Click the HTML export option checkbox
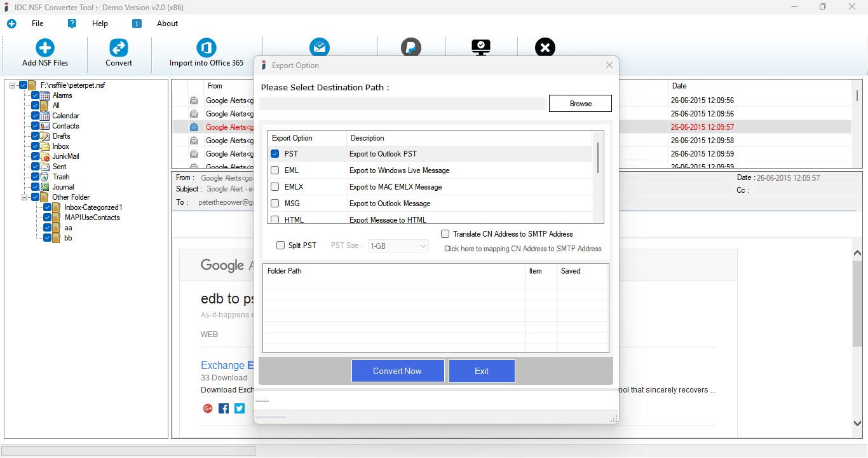The width and height of the screenshot is (868, 458). point(275,219)
